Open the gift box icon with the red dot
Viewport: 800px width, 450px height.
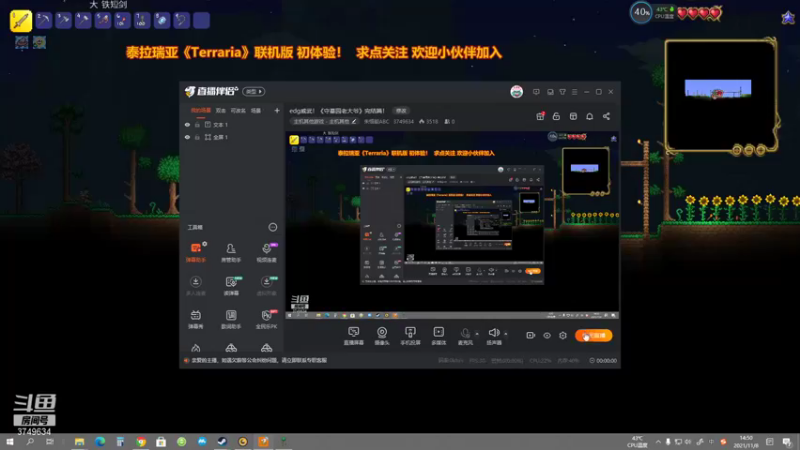click(540, 116)
